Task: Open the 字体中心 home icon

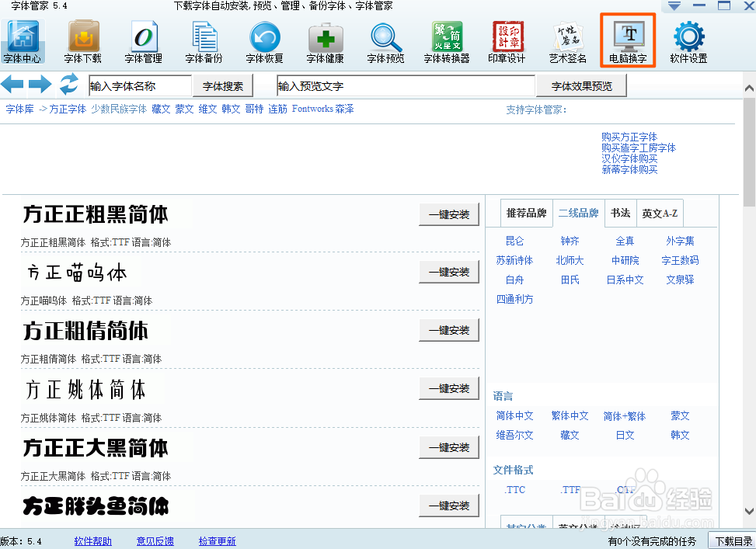Action: coord(23,43)
